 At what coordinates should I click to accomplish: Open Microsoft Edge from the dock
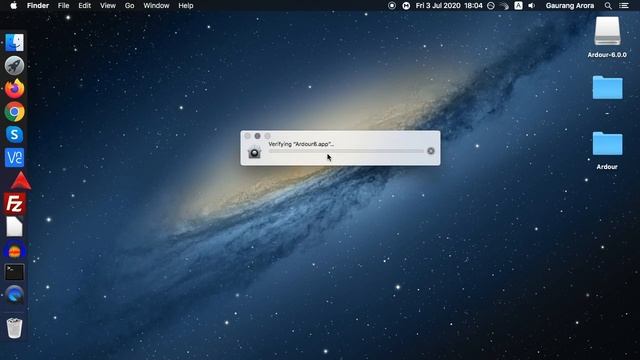tap(14, 295)
